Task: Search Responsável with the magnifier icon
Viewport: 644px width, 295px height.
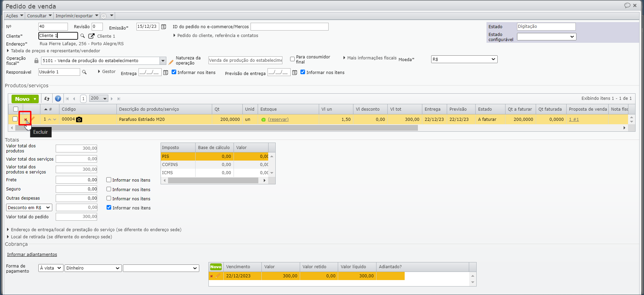Action: tap(85, 72)
